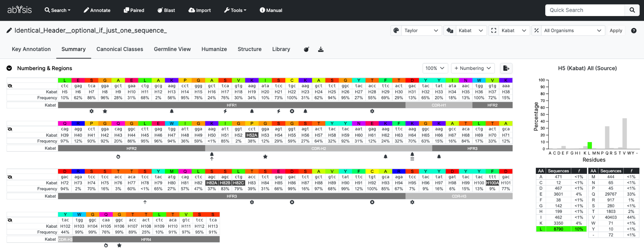Click the tree icon under position H13
Image resolution: width=644 pixels, height=252 pixels.
[172, 111]
